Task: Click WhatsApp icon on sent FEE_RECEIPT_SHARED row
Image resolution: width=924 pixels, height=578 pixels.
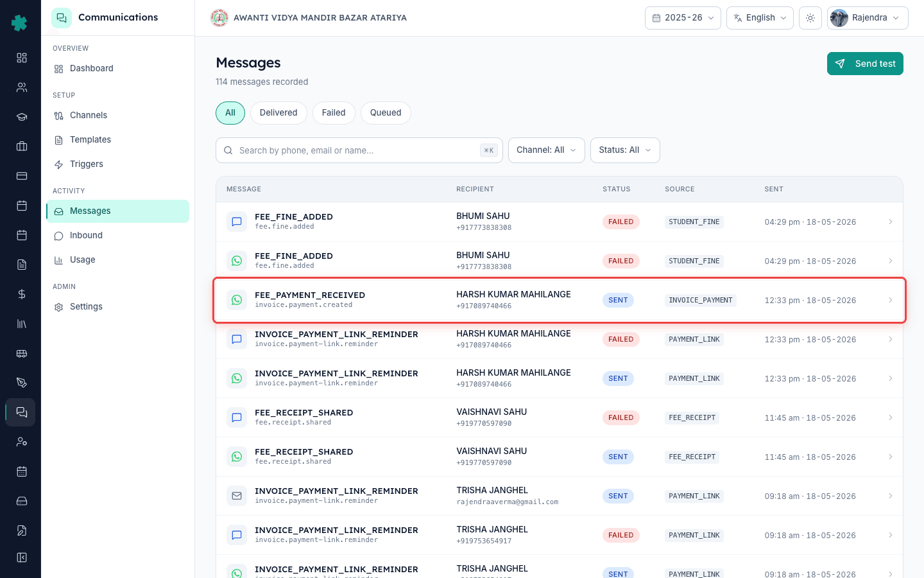Action: click(x=237, y=457)
